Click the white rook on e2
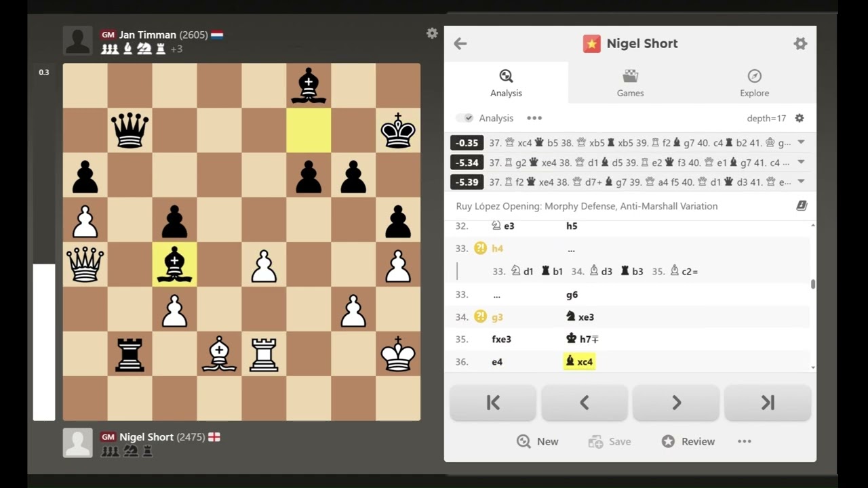 [264, 354]
